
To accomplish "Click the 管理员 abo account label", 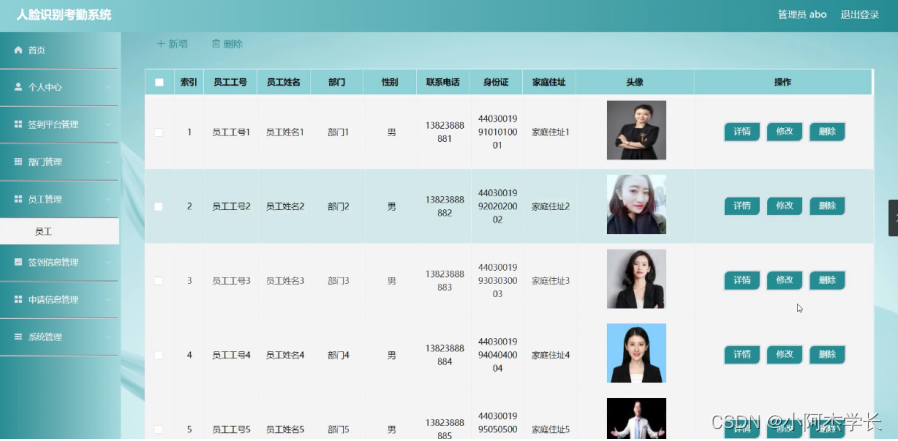I will [802, 15].
